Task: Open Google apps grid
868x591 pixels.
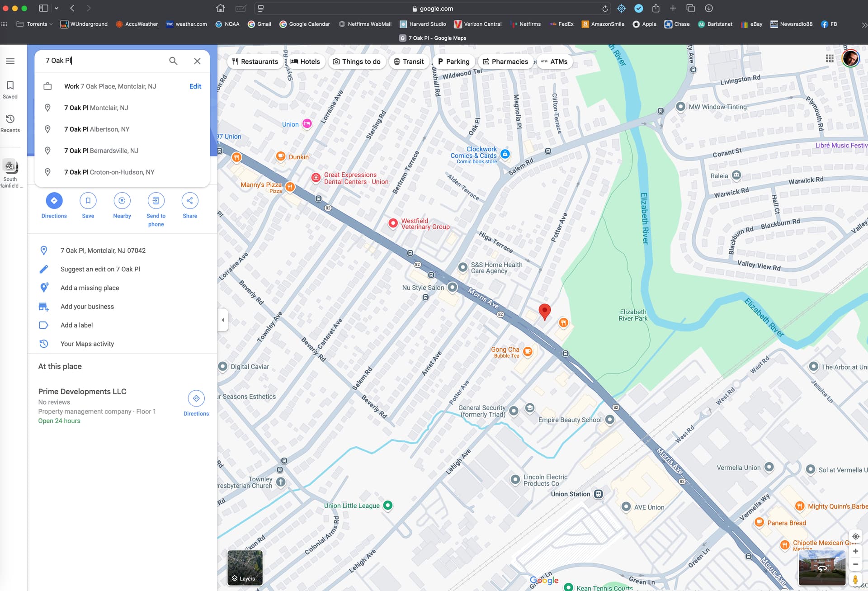Action: point(830,58)
